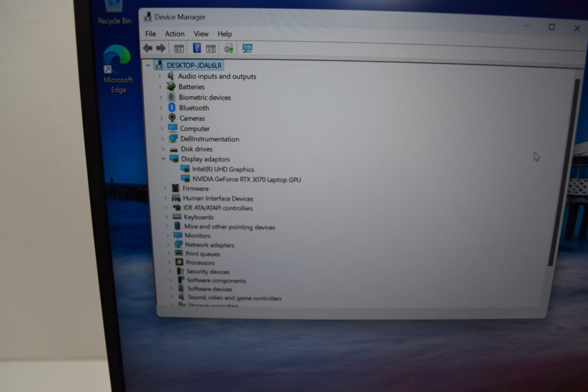Select the Software devices label
This screenshot has height=392, width=588.
(210, 289)
